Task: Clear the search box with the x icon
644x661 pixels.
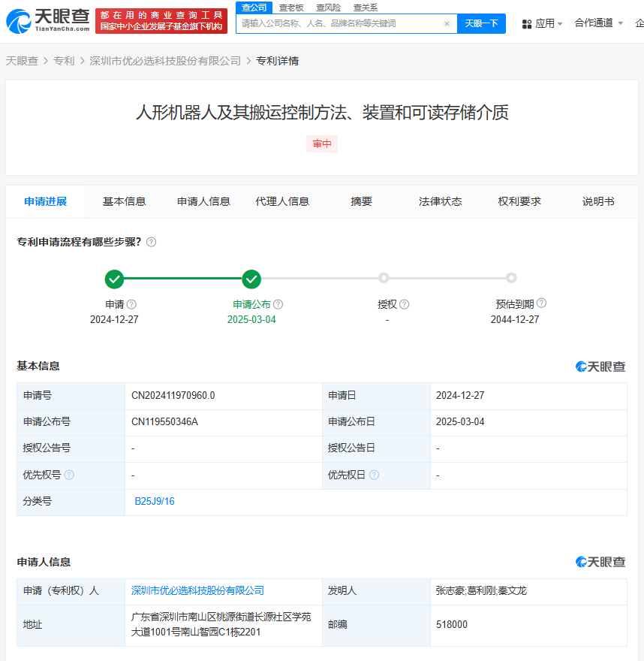Action: coord(447,24)
